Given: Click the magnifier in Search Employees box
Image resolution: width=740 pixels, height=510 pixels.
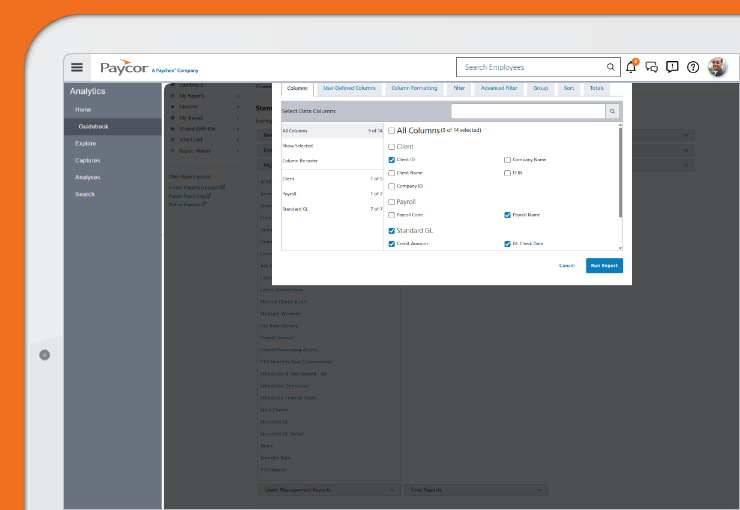Looking at the screenshot, I should click(x=610, y=67).
